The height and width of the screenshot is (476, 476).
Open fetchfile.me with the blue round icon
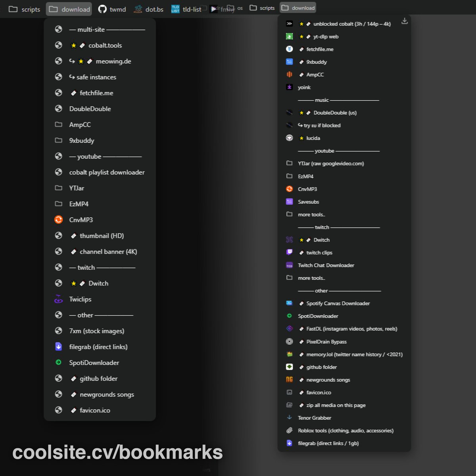click(x=344, y=49)
